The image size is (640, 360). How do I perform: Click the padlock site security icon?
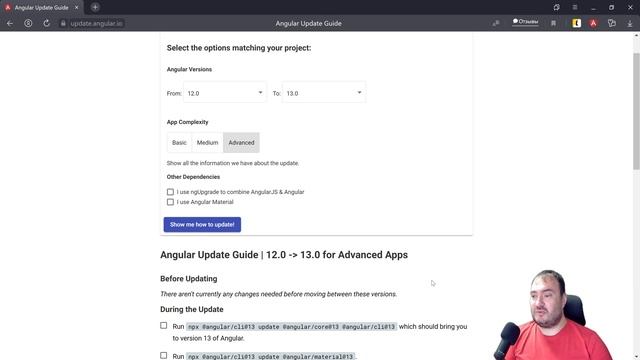pyautogui.click(x=63, y=24)
